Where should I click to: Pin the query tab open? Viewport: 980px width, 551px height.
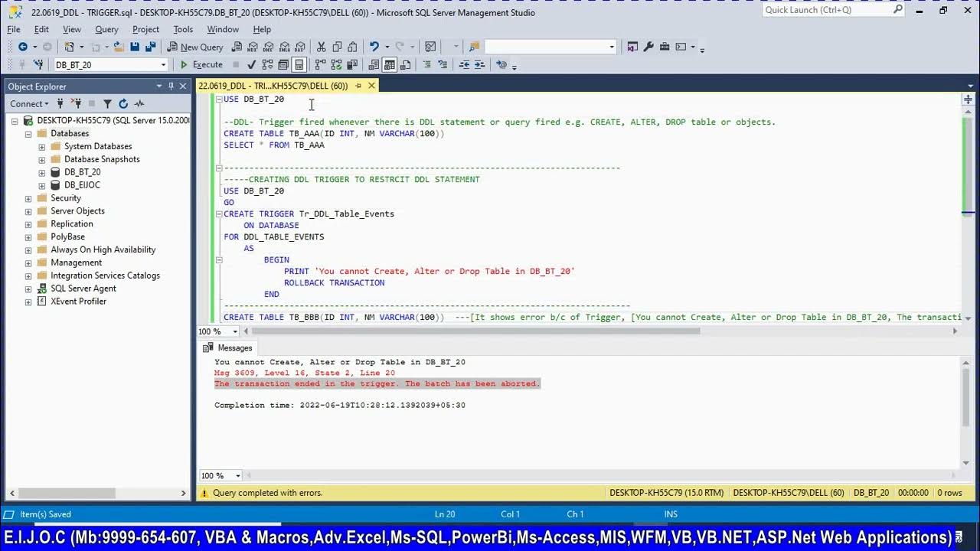click(x=358, y=86)
